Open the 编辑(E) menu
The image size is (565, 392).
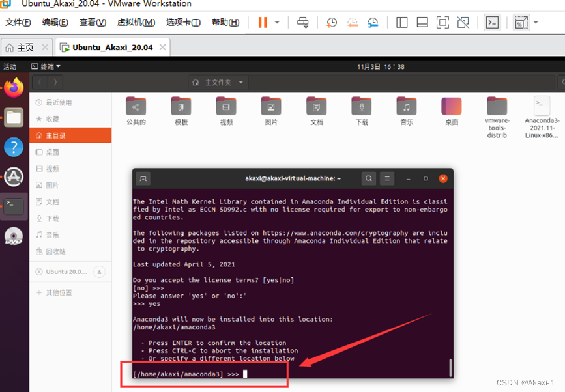click(55, 22)
